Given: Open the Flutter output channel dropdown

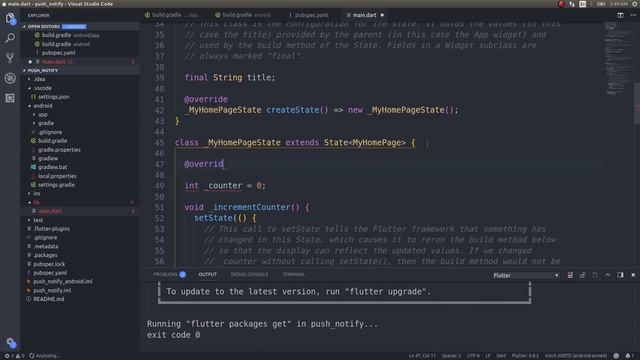Looking at the screenshot, I should tap(525, 276).
